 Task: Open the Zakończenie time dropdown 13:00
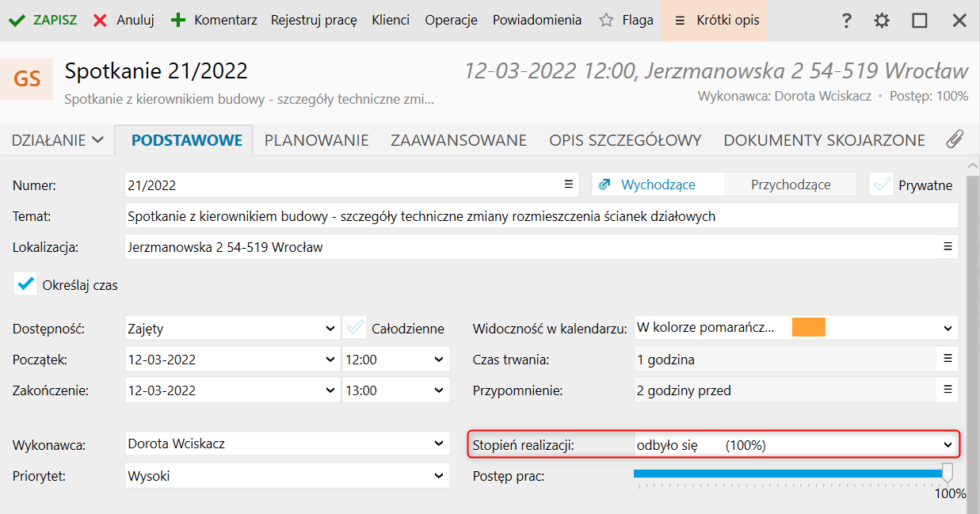[x=395, y=390]
